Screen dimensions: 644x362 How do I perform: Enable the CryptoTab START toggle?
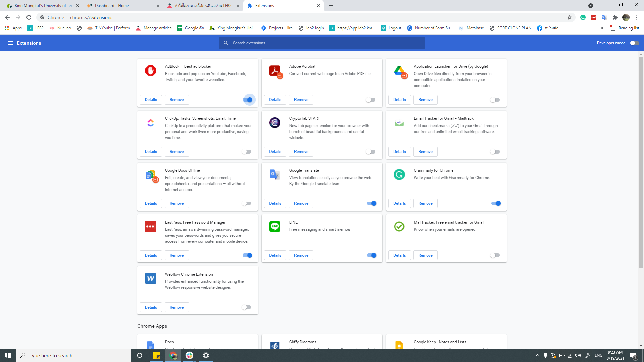tap(371, 152)
